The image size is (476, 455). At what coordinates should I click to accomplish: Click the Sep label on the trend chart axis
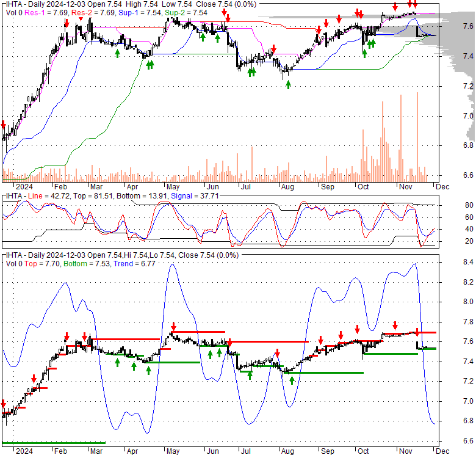[x=328, y=451]
